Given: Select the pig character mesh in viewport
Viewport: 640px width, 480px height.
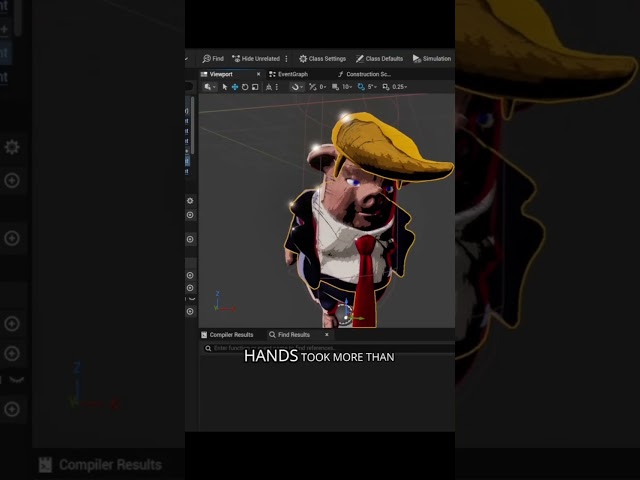Looking at the screenshot, I should (361, 220).
